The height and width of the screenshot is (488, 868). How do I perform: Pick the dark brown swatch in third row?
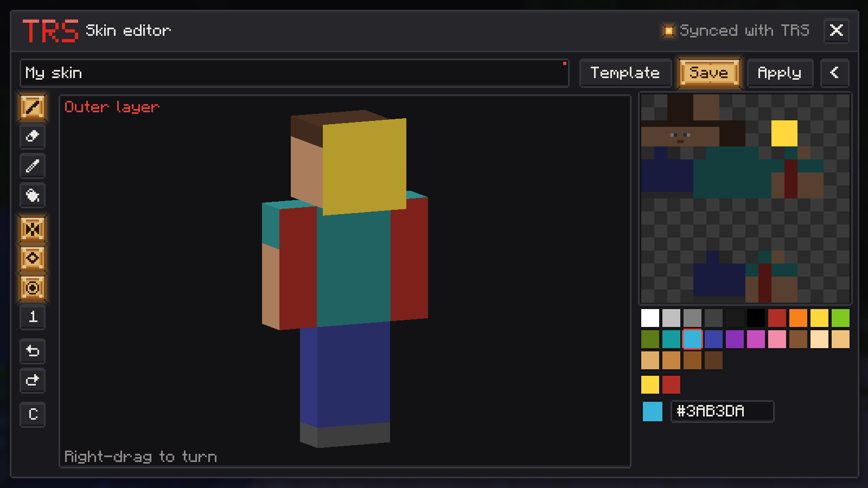click(x=713, y=361)
